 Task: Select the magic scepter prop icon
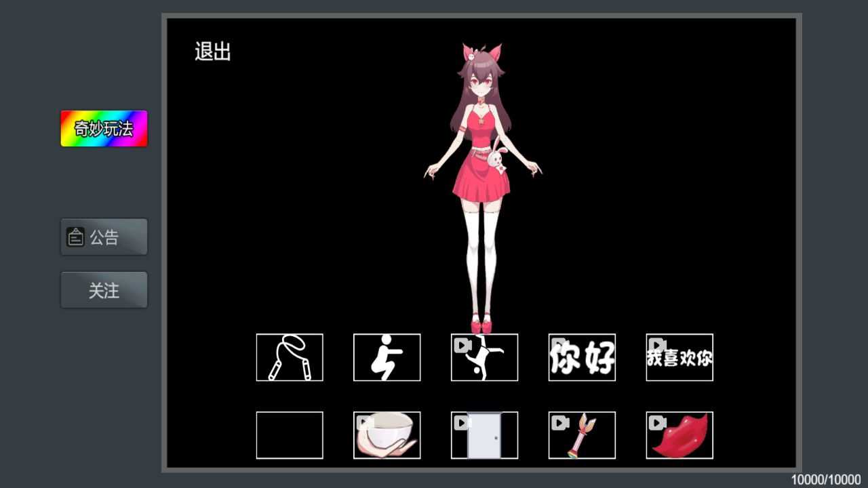tap(582, 436)
